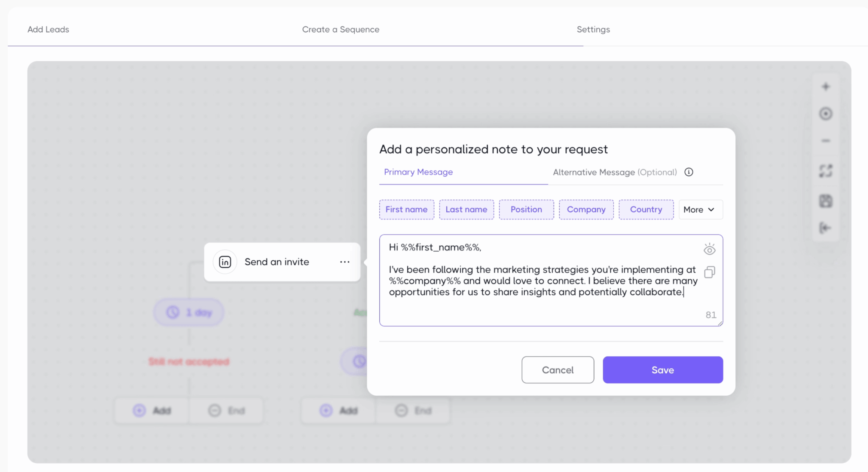Click the 81 character counter
The image size is (868, 472).
[711, 315]
